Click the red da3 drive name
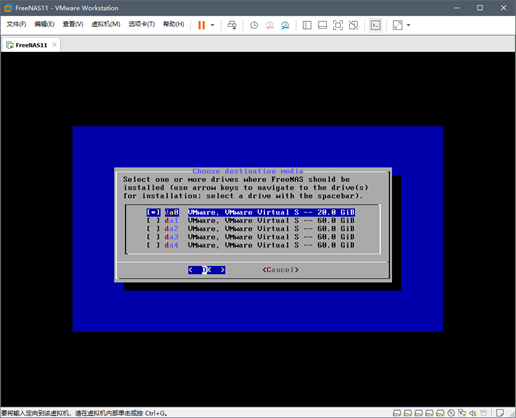The height and width of the screenshot is (418, 516). pos(171,237)
